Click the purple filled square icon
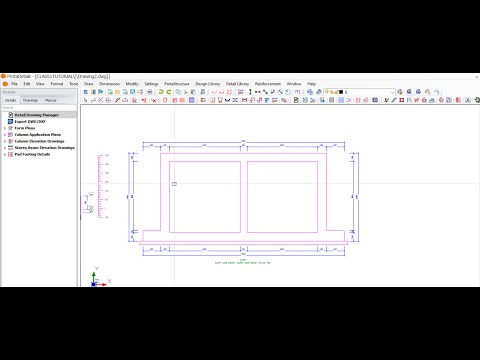 (192, 100)
